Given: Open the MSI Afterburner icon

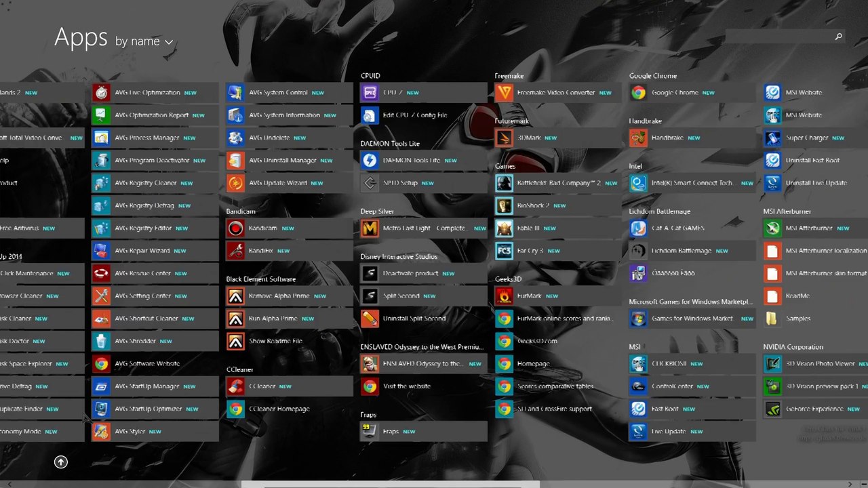Looking at the screenshot, I should coord(772,228).
